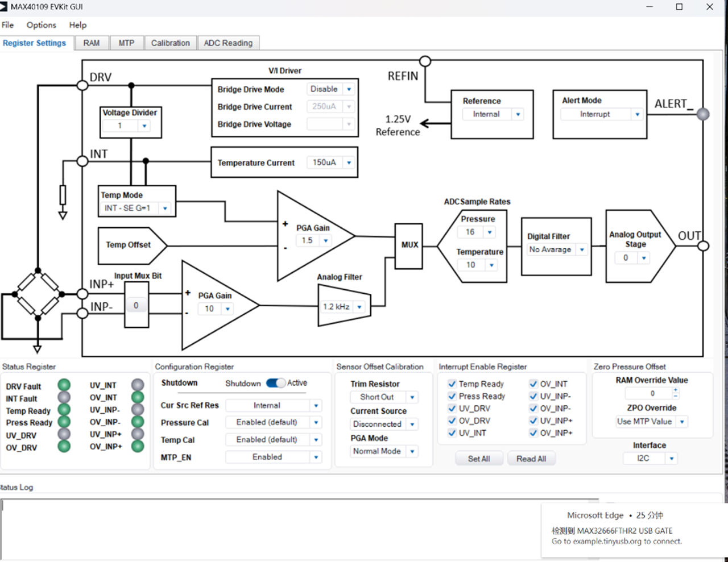Open the Options menu

(x=42, y=25)
